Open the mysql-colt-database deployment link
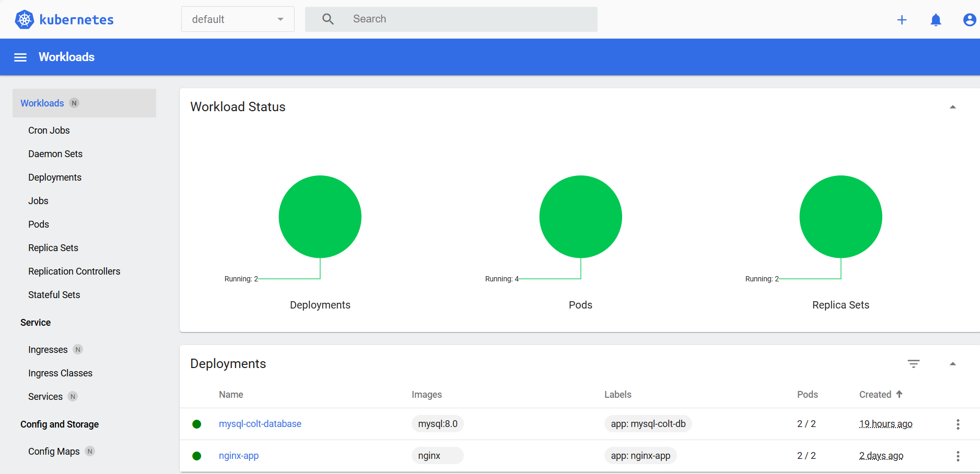This screenshot has width=980, height=474. point(260,424)
